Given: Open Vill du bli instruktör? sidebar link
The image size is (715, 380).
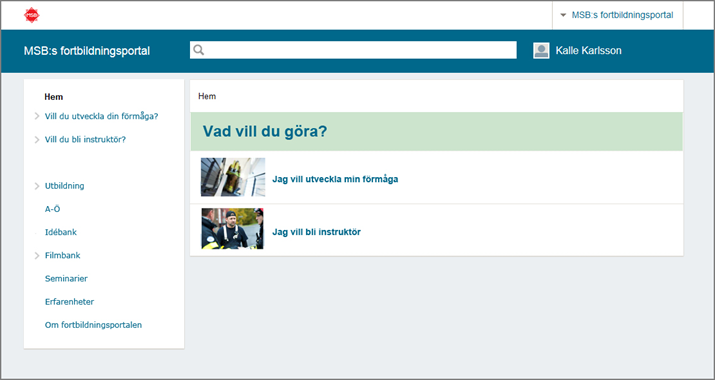Looking at the screenshot, I should pyautogui.click(x=85, y=140).
